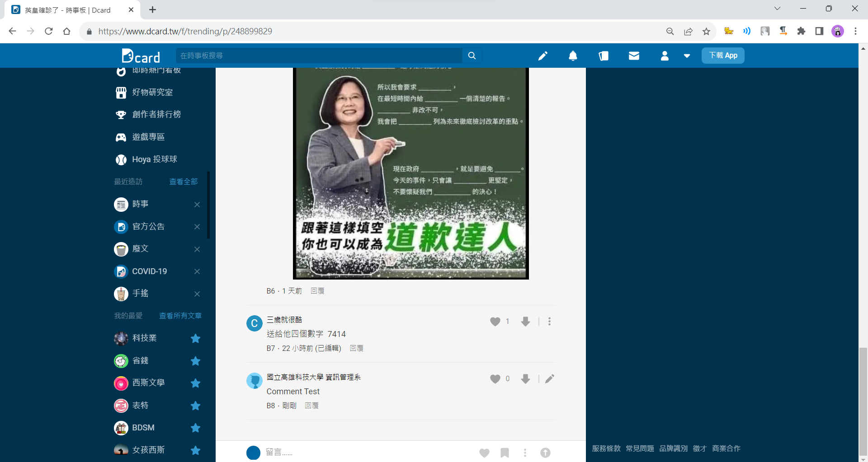Like the B7 comment heart
The width and height of the screenshot is (868, 462).
tap(495, 322)
